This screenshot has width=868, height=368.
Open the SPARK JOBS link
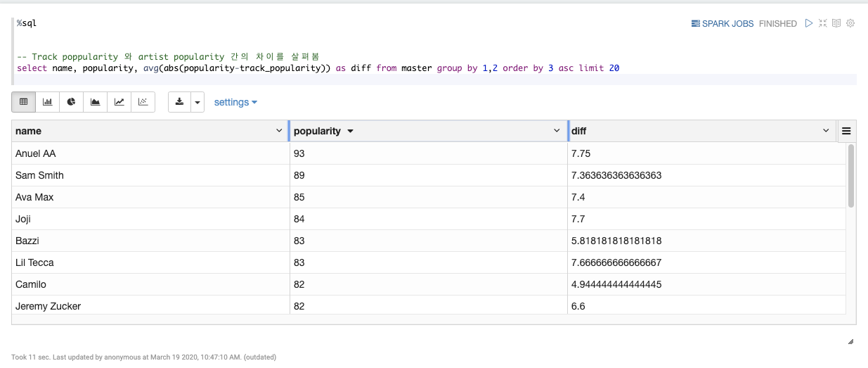[x=723, y=23]
